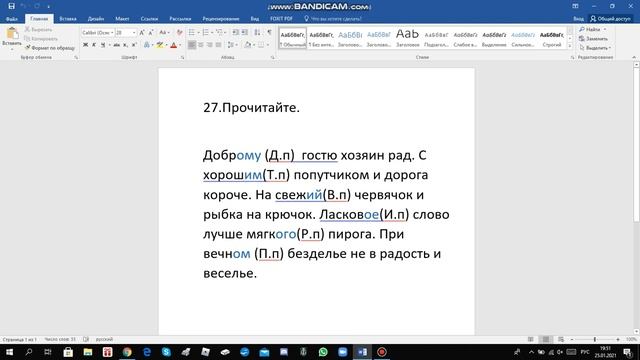Switch to the Ссылки tab

point(149,19)
